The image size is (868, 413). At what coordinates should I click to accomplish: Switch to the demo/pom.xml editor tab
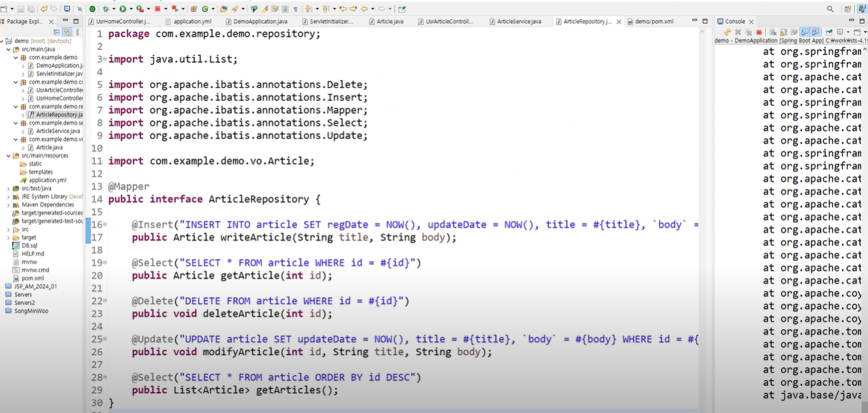point(650,22)
